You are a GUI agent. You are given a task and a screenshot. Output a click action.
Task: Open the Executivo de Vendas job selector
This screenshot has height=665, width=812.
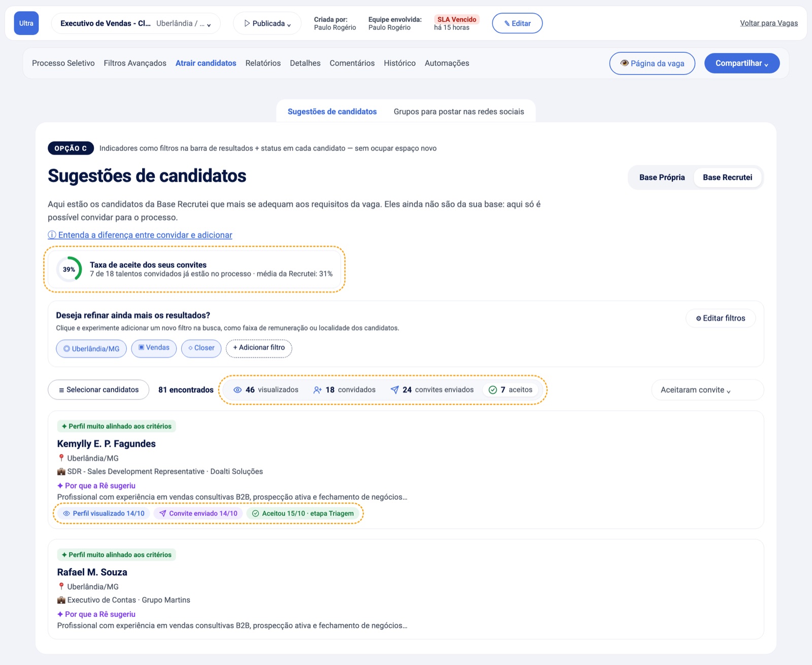click(136, 23)
